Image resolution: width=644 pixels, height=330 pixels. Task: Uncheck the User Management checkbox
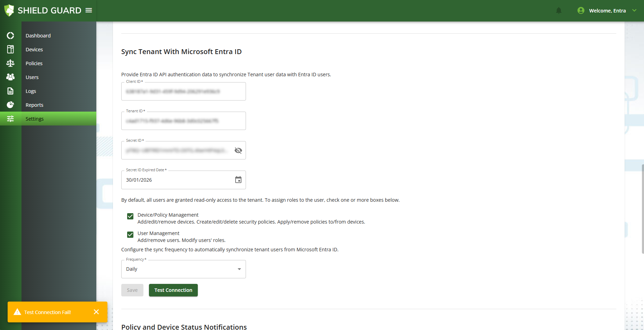point(130,235)
